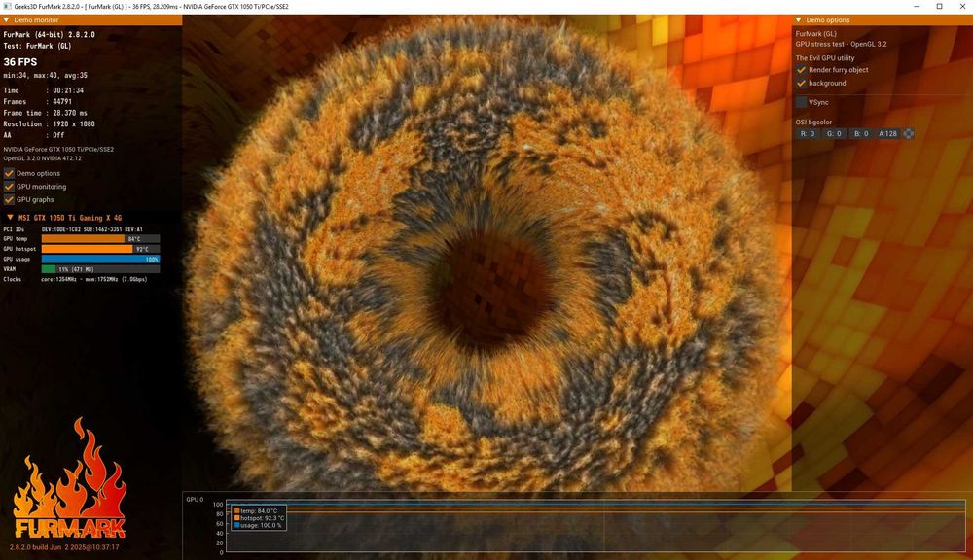Click the GPU stress test - OpenGL 3.2 text

(841, 44)
